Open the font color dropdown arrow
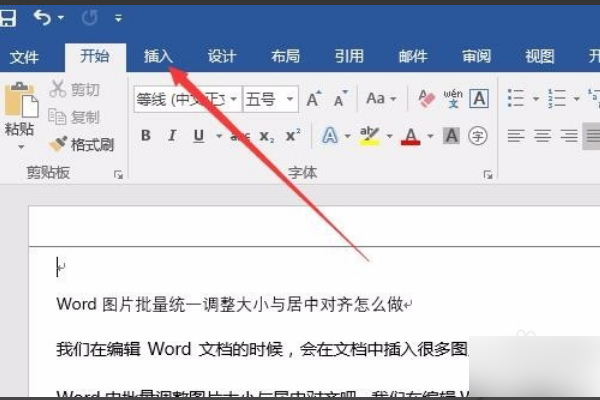 [430, 136]
